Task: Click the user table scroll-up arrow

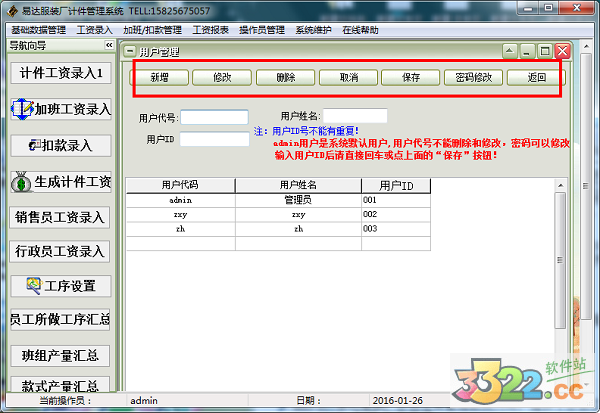Action: (560, 186)
